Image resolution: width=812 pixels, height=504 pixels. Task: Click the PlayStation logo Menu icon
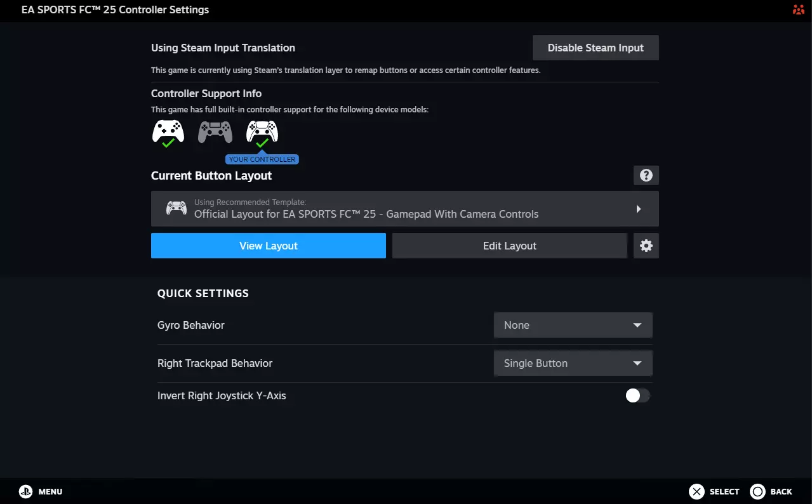(x=25, y=491)
